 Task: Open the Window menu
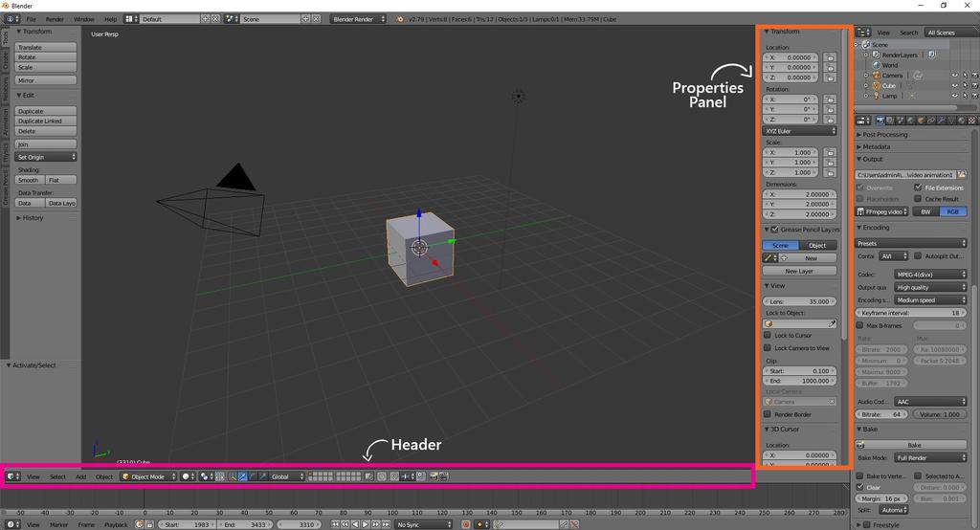click(x=84, y=19)
